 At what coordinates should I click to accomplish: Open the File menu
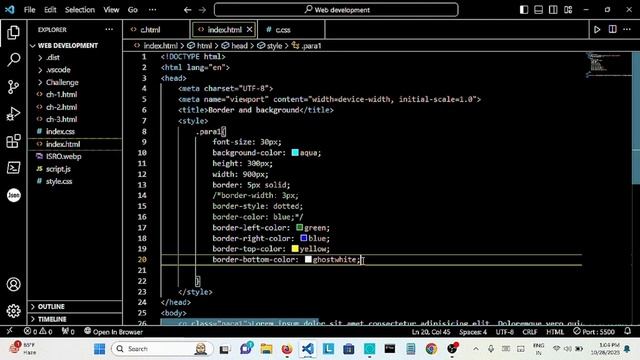(x=29, y=10)
